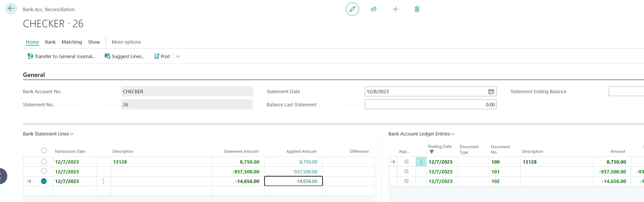Deselect the checked -14,656.00 statement line
Image resolution: width=644 pixels, height=202 pixels.
point(44,181)
